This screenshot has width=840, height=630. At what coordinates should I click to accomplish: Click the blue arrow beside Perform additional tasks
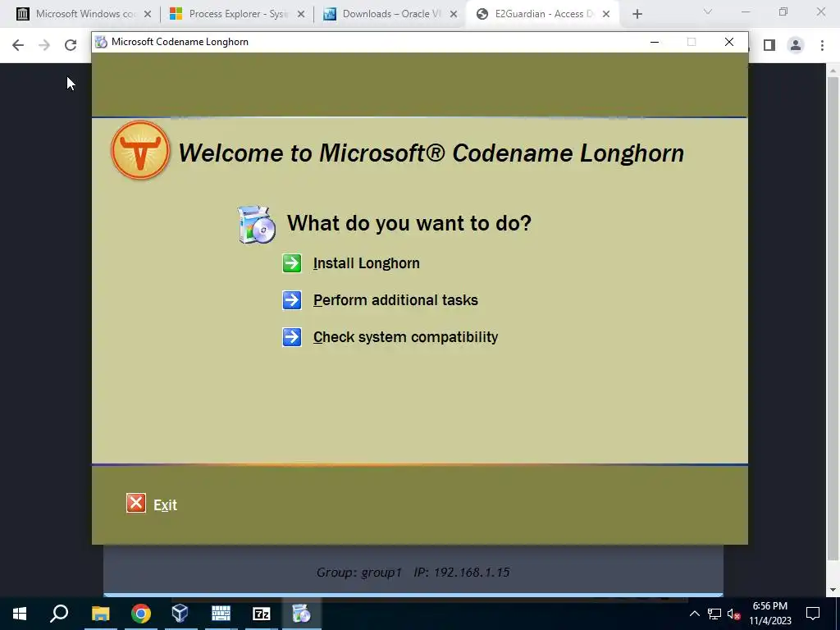pos(292,300)
